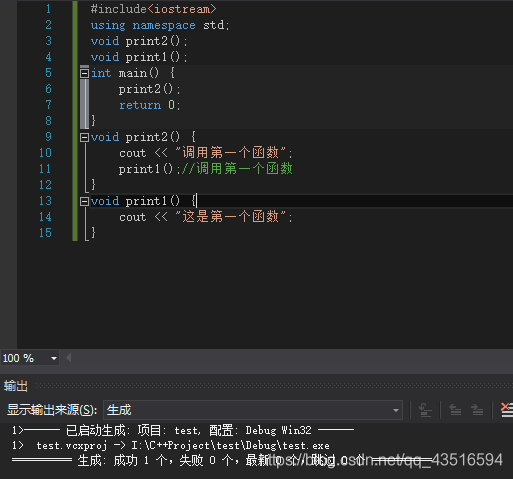Click line number 9 in the gutter

(x=48, y=137)
